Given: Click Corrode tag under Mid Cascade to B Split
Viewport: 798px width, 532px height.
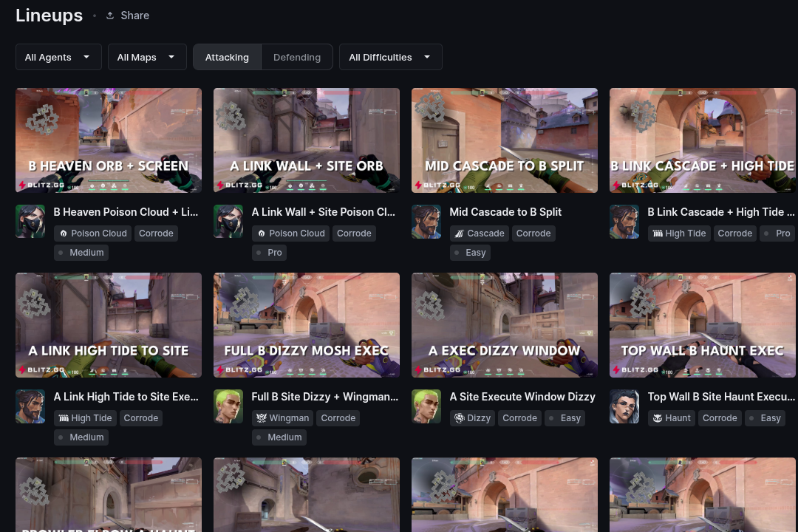Looking at the screenshot, I should click(533, 233).
